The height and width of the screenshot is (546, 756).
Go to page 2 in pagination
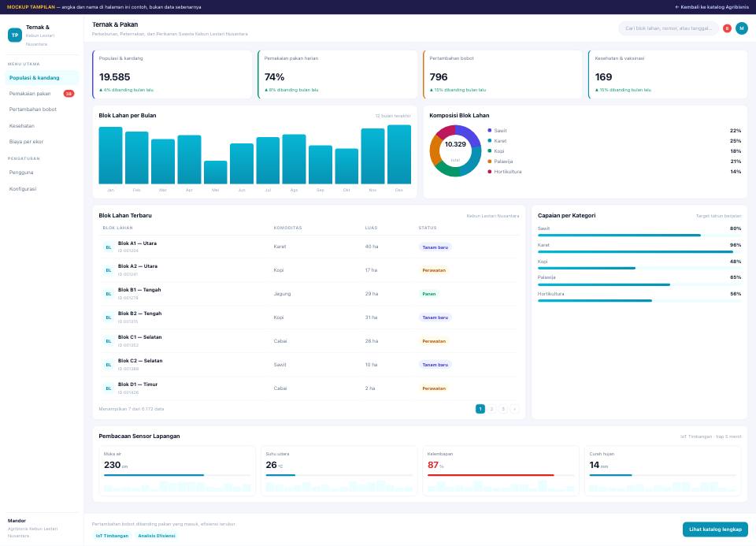[491, 409]
